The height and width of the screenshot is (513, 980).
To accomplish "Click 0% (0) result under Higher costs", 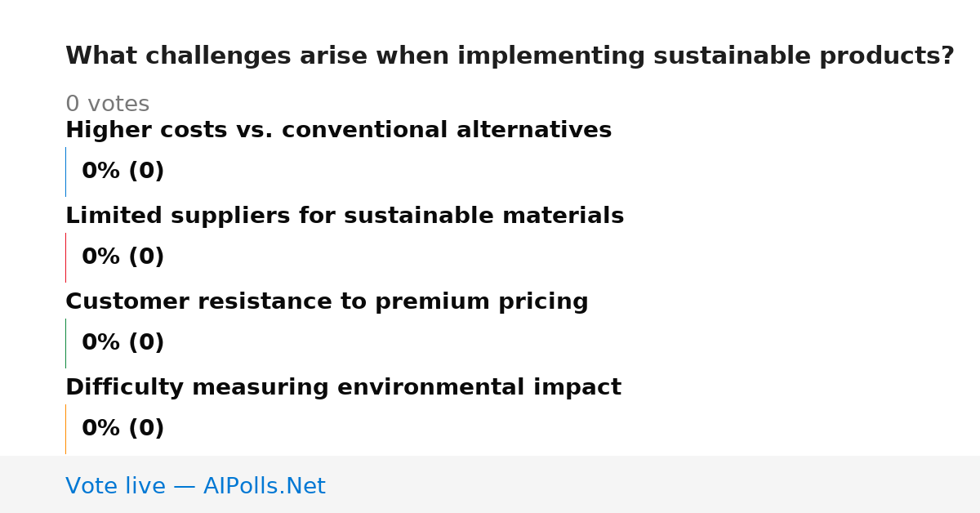I will pos(122,172).
